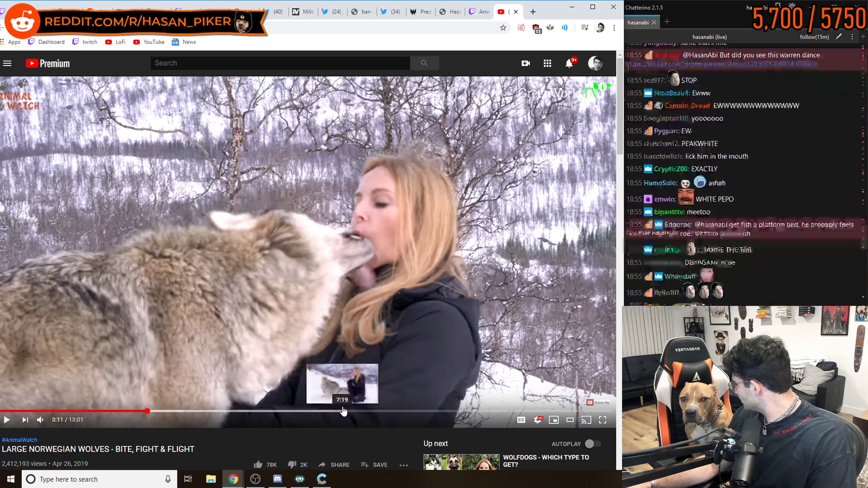868x488 pixels.
Task: Click the YouTube search magnifier button
Action: point(424,63)
